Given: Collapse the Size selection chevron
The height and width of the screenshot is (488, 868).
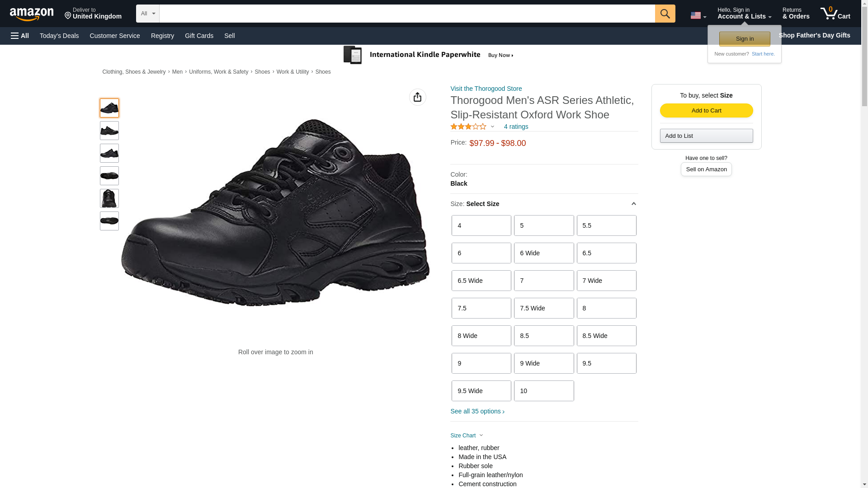Looking at the screenshot, I should 633,204.
